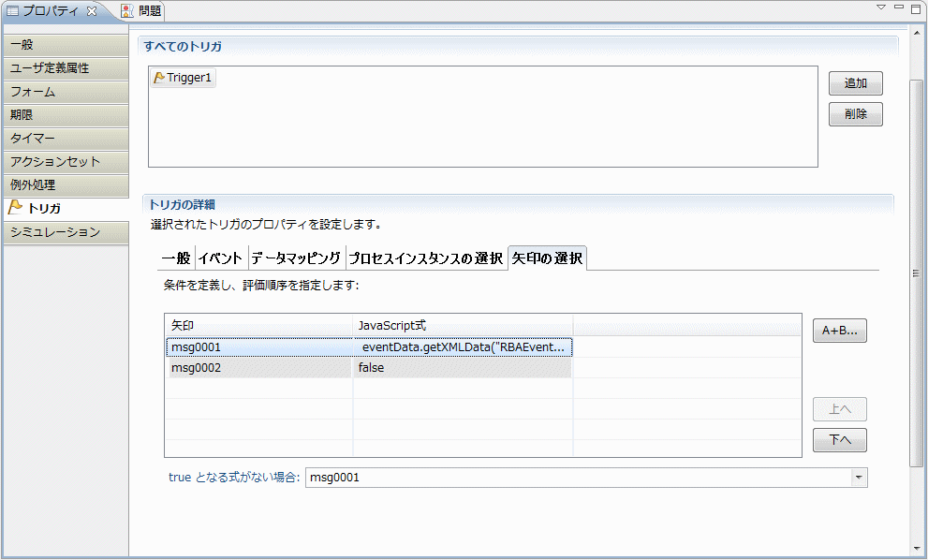Move the row down with 下へ
Viewport: 928px width, 560px height.
tap(839, 440)
